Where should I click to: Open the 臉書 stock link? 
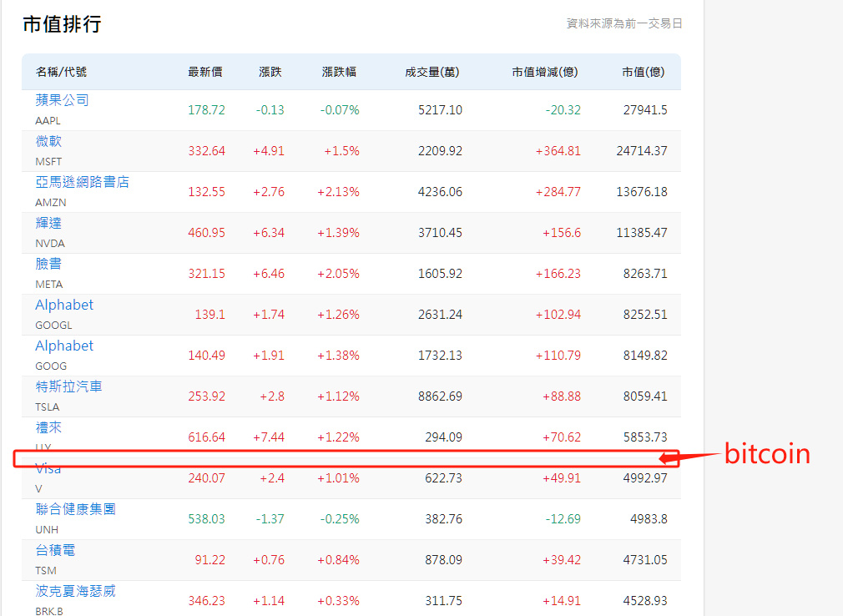(48, 264)
